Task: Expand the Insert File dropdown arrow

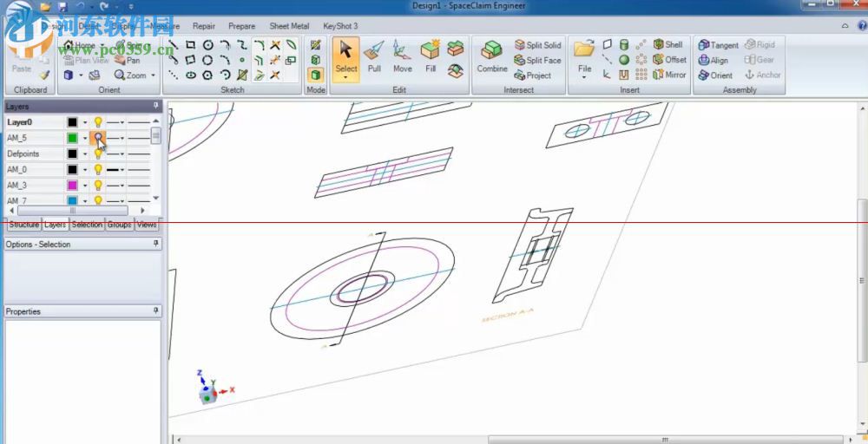Action: point(584,78)
